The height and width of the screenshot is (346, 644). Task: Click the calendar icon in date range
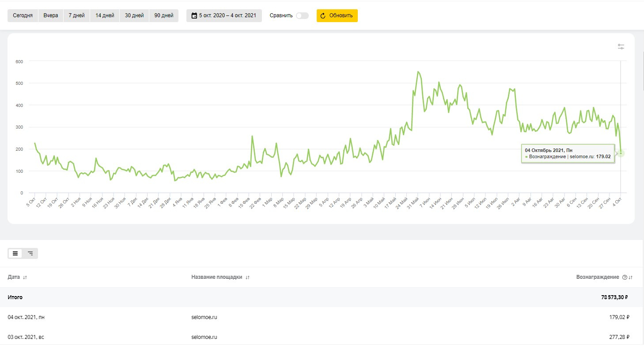(x=194, y=15)
